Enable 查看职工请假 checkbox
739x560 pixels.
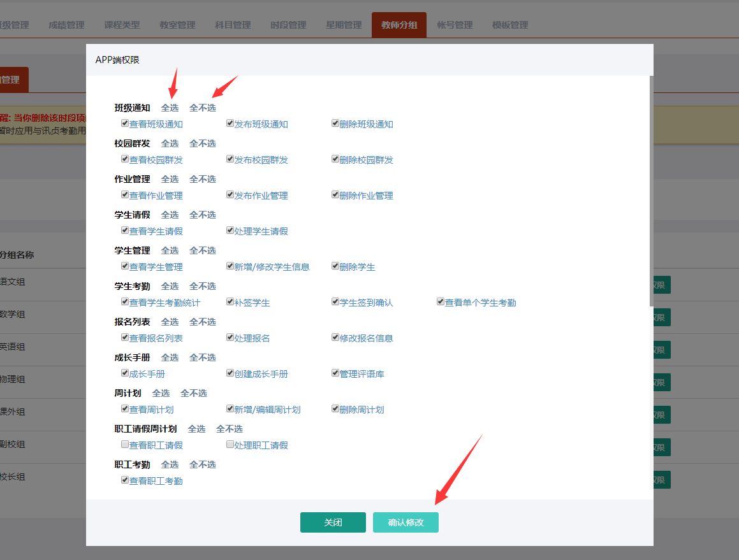tap(125, 444)
